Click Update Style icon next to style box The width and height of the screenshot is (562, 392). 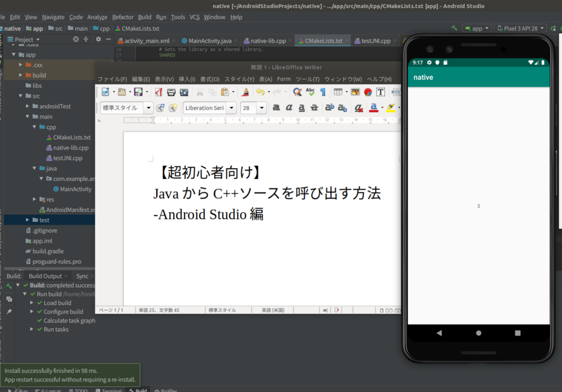(160, 108)
